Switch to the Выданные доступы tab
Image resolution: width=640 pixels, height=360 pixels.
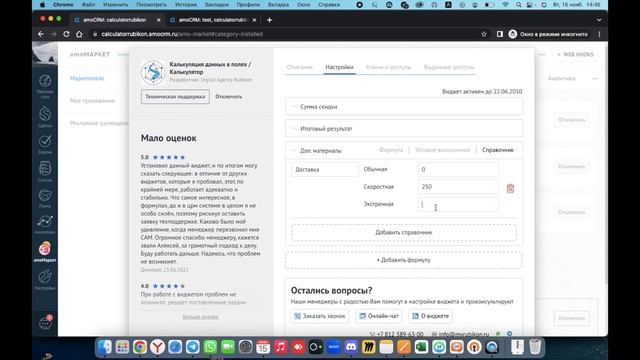[449, 67]
